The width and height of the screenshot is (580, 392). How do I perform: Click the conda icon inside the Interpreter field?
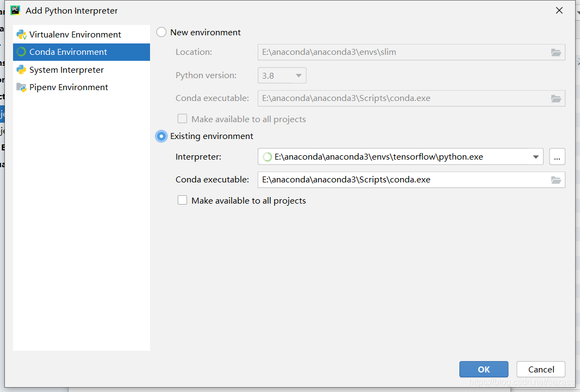267,157
